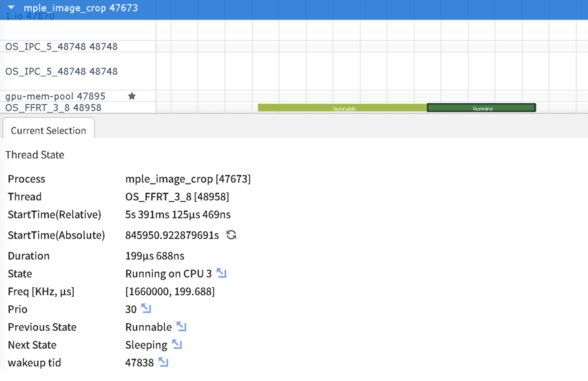Click the relative start time 5s 391ms value
The height and width of the screenshot is (381, 588).
coord(178,215)
